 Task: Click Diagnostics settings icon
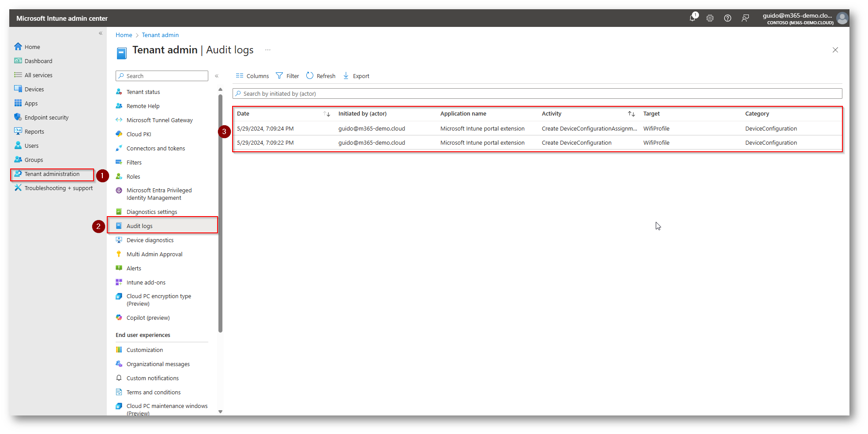(119, 212)
